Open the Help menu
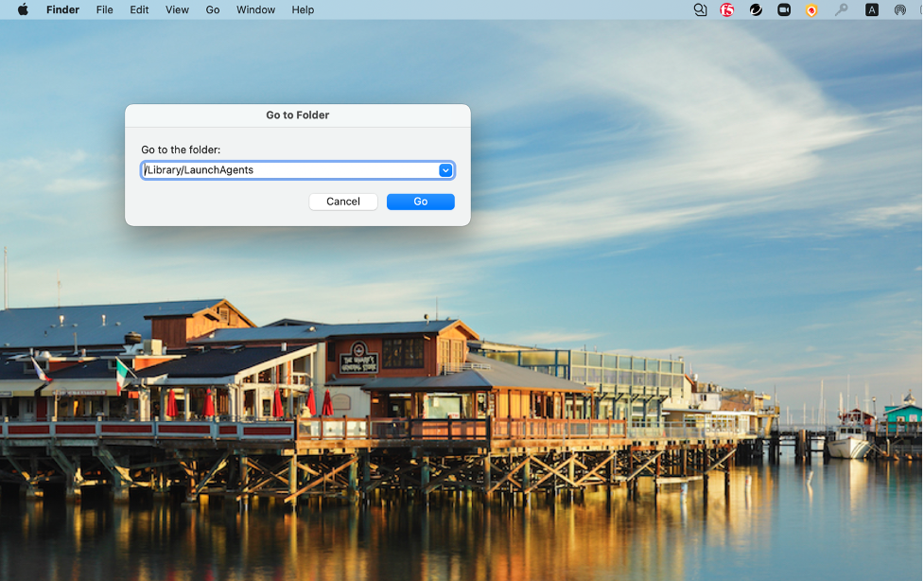Screen dimensions: 924x581 [303, 9]
